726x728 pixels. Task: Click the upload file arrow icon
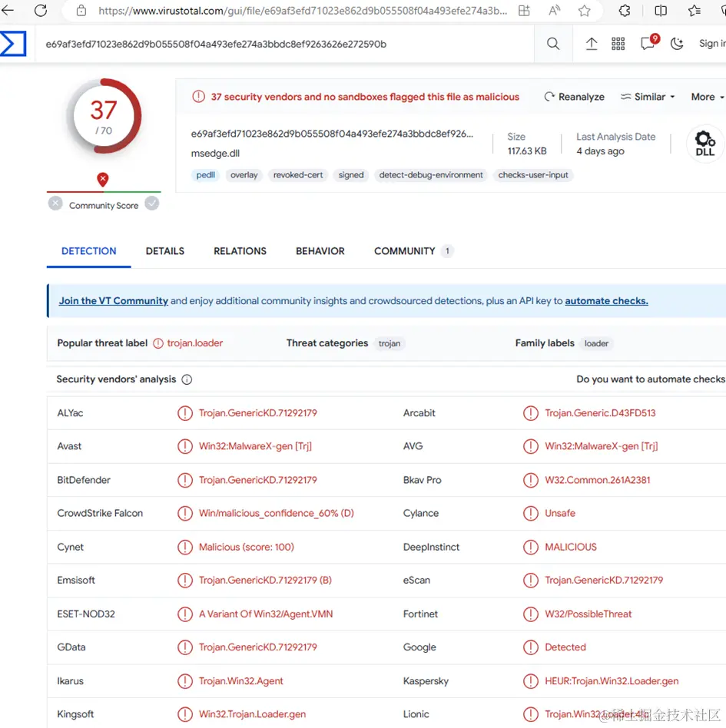[592, 44]
